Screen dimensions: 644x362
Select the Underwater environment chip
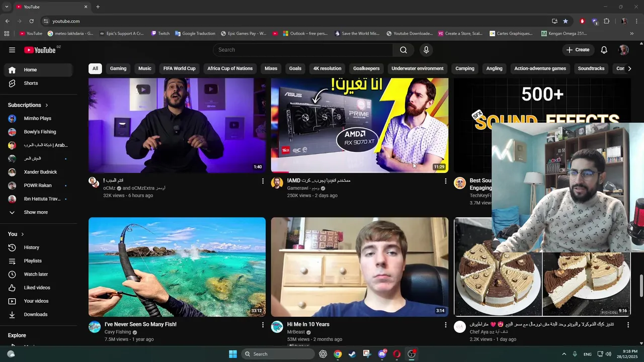418,68
